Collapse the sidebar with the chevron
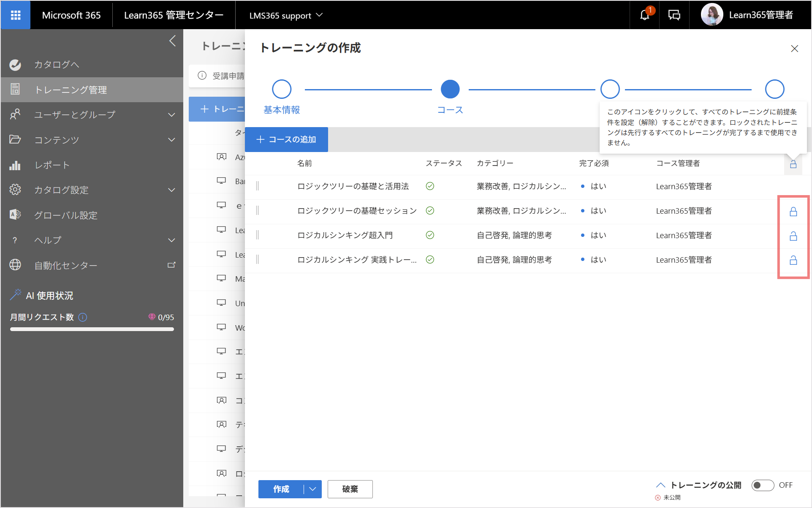 172,41
